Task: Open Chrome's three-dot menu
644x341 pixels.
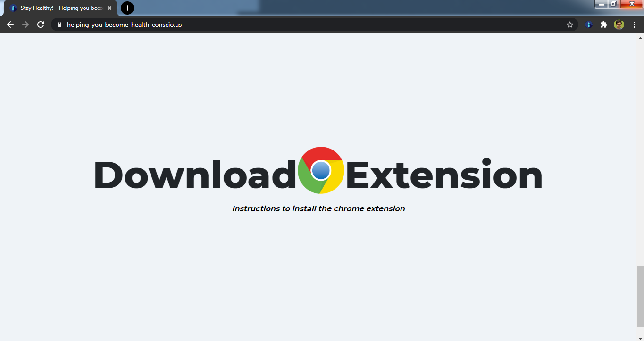Action: [x=634, y=25]
